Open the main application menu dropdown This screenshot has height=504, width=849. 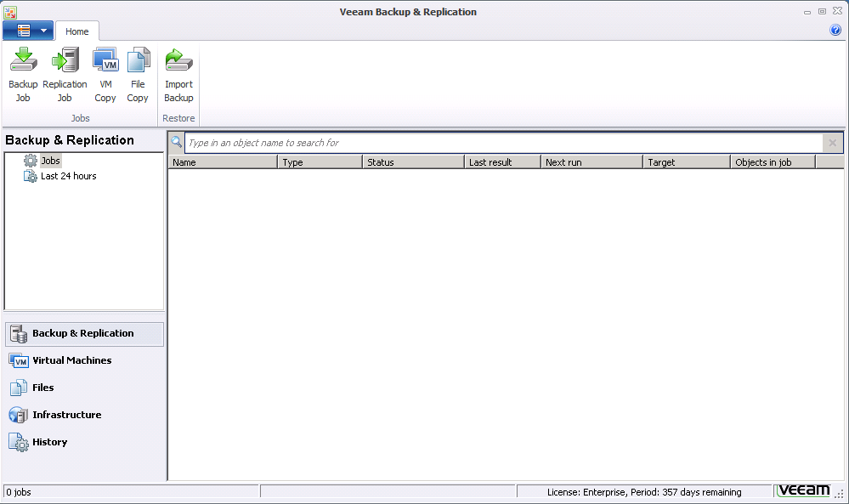(x=28, y=31)
